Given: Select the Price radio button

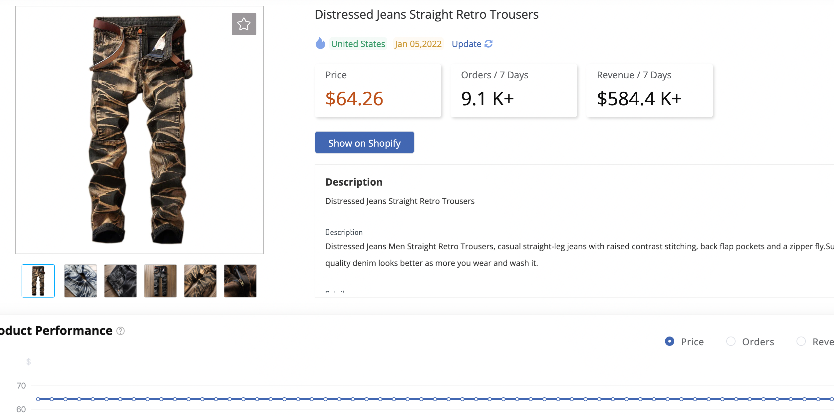Looking at the screenshot, I should tap(670, 342).
